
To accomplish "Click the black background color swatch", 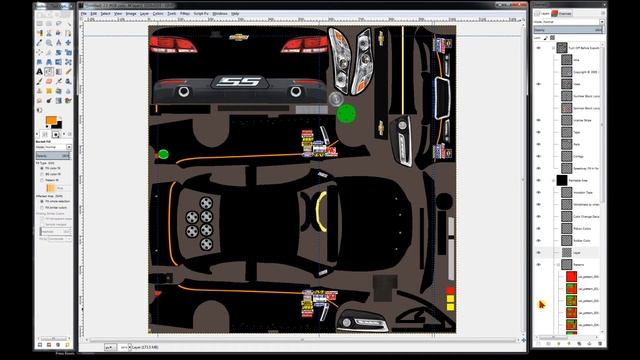I will point(58,124).
